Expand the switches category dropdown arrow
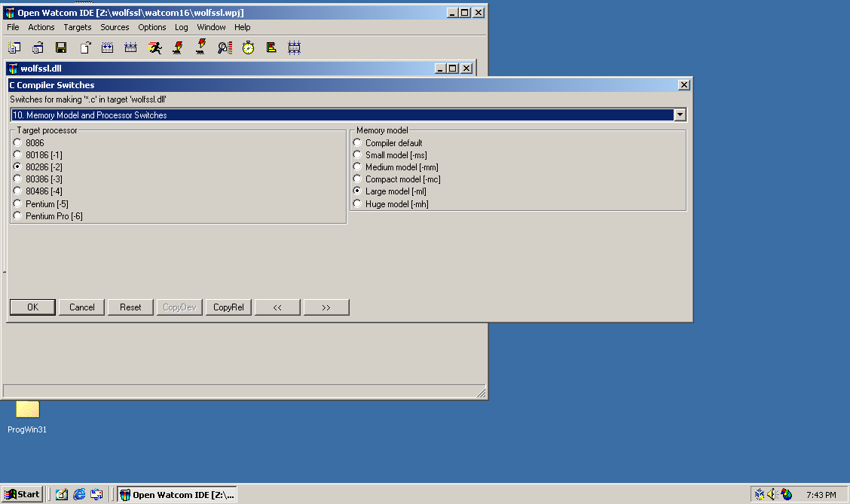850x504 pixels. click(680, 115)
